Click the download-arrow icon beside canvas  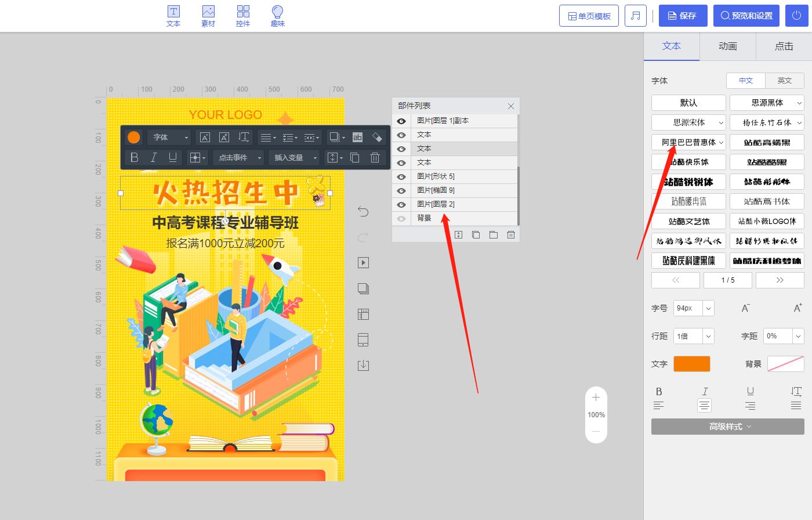tap(363, 365)
